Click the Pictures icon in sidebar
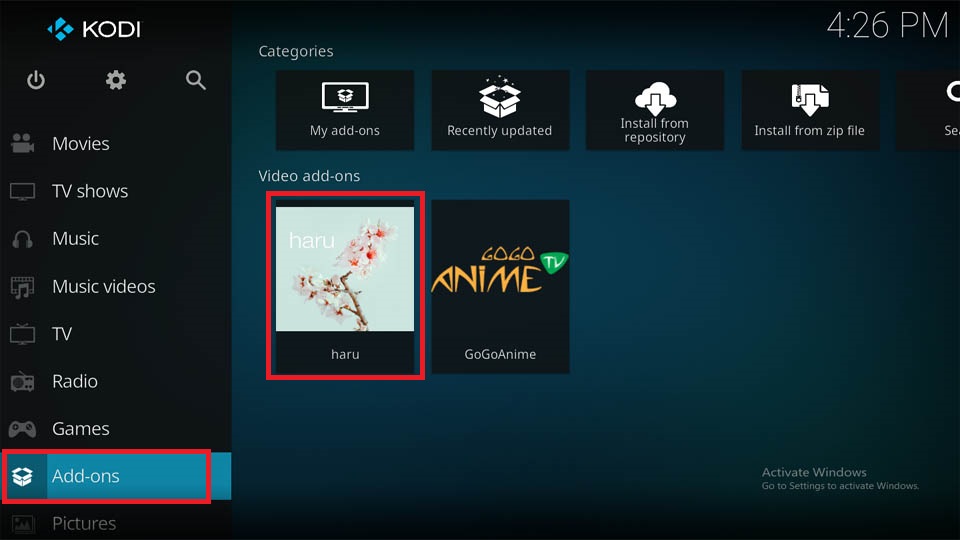This screenshot has width=960, height=540. (x=23, y=524)
